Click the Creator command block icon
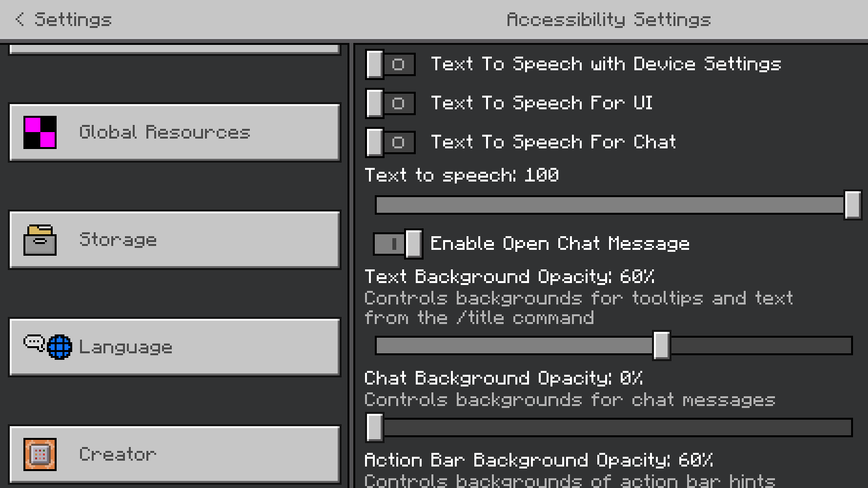 tap(40, 454)
